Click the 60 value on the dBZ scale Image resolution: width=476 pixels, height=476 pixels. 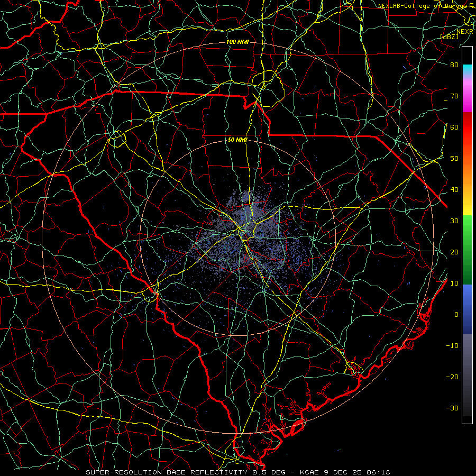click(454, 127)
